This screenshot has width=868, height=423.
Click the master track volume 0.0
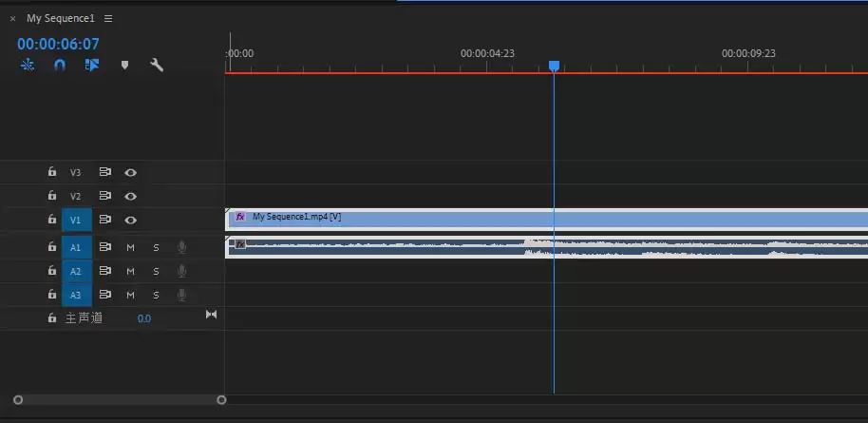(x=144, y=318)
